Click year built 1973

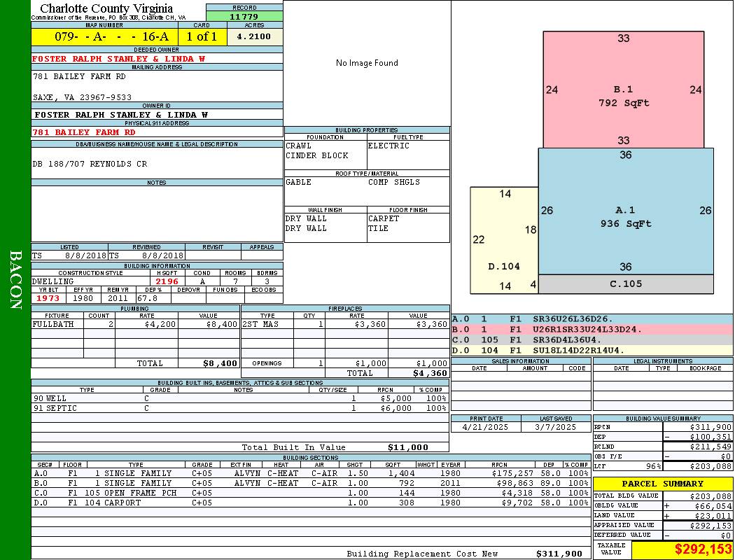[48, 298]
